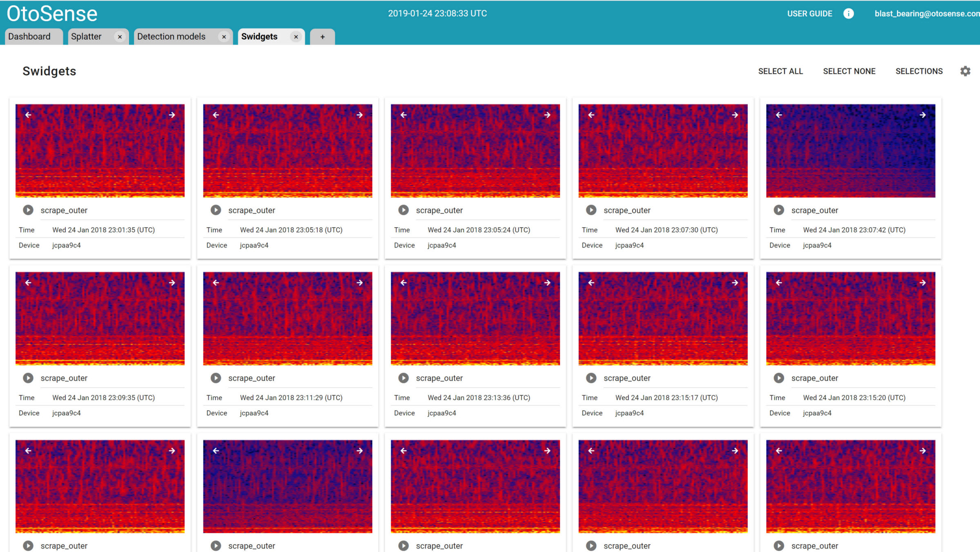This screenshot has width=980, height=552.
Task: Add a new tab with plus button
Action: point(322,37)
